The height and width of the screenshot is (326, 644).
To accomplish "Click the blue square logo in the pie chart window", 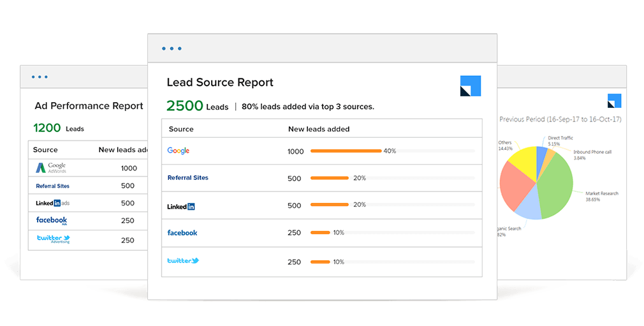I will [615, 101].
